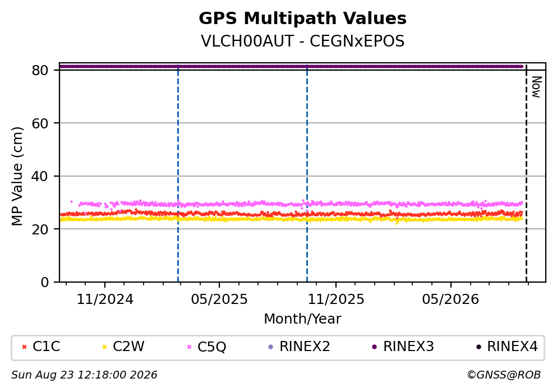
Task: Click the C5Q magenta legend marker
Action: click(x=189, y=347)
